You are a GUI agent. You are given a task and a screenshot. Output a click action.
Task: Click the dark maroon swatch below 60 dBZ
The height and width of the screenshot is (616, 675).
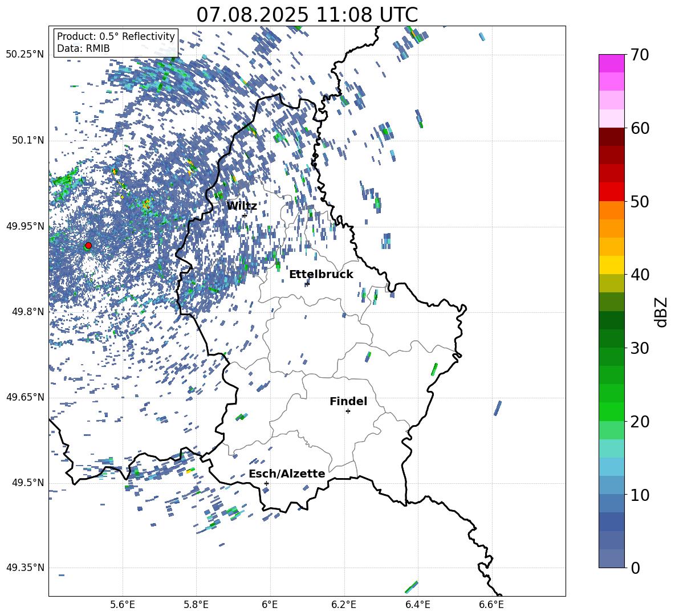pos(612,137)
